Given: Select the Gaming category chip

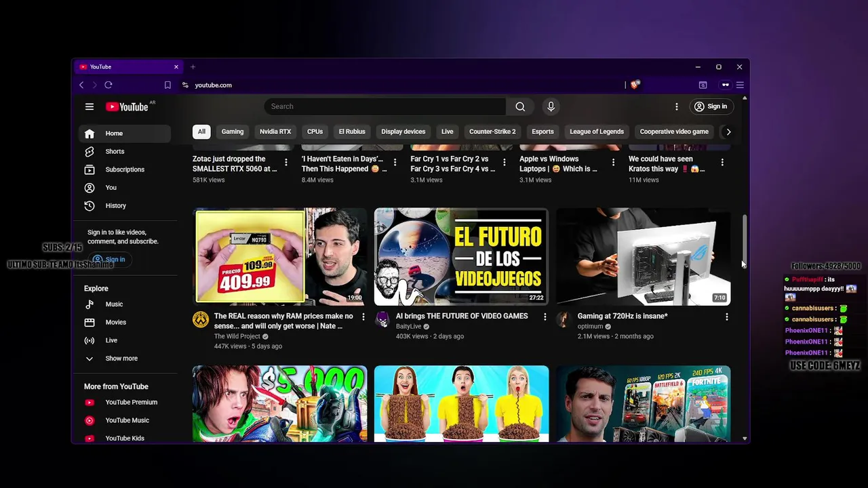Looking at the screenshot, I should tap(233, 131).
